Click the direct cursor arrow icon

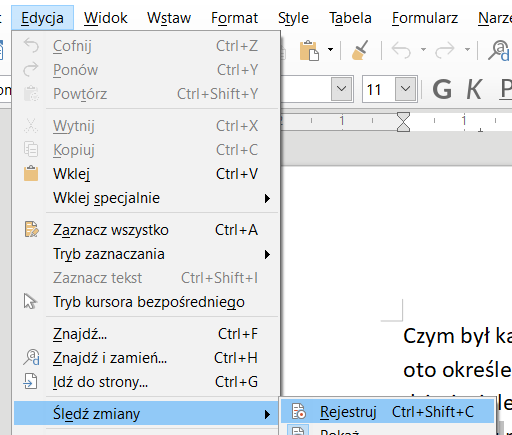pos(30,301)
